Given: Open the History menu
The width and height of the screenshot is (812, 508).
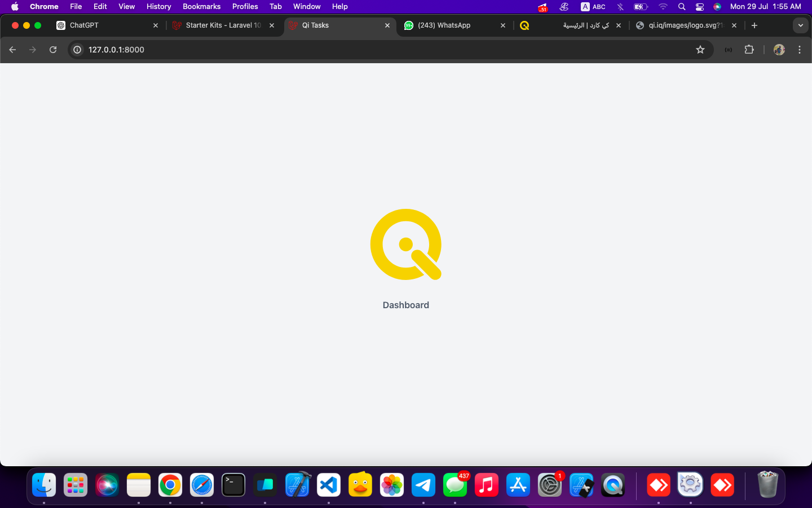Looking at the screenshot, I should point(159,7).
